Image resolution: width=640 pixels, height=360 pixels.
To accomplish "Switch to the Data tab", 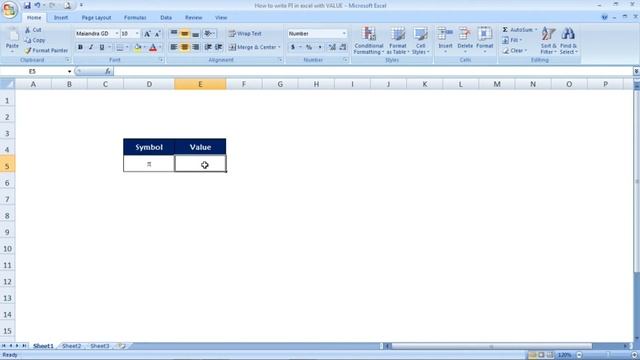I will point(166,18).
